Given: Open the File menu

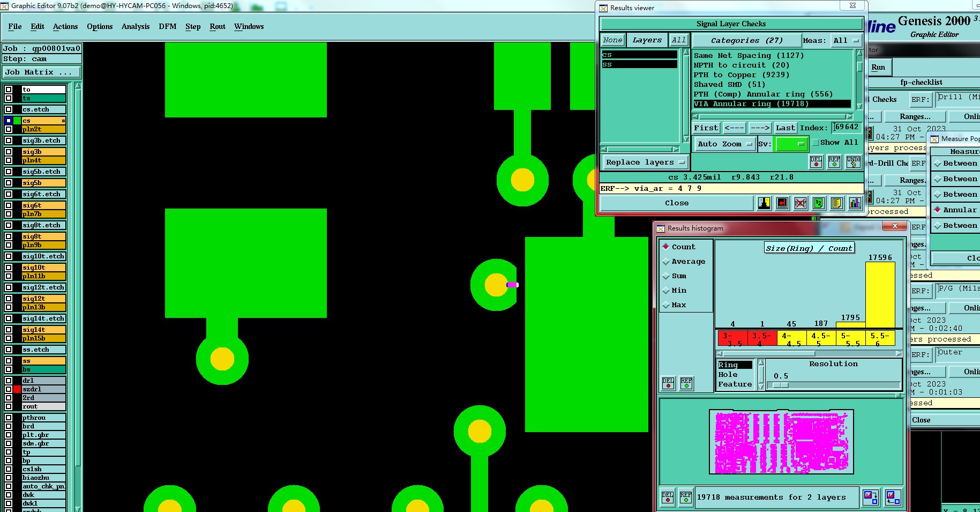Looking at the screenshot, I should (x=15, y=26).
